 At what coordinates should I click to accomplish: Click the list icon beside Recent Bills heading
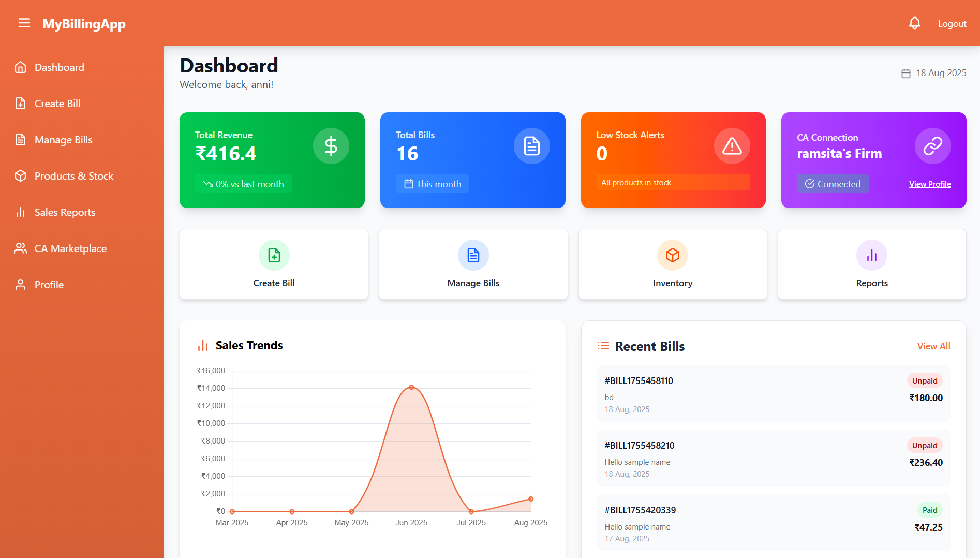603,346
